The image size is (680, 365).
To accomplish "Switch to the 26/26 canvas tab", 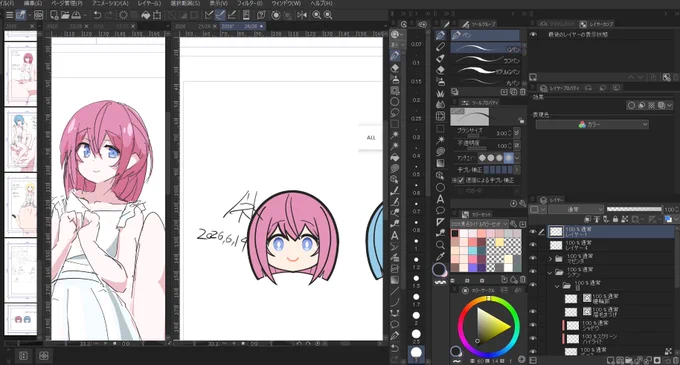I will click(x=242, y=26).
